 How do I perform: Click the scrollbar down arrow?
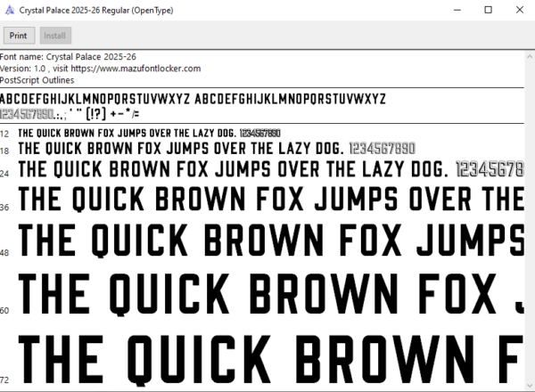point(530,386)
